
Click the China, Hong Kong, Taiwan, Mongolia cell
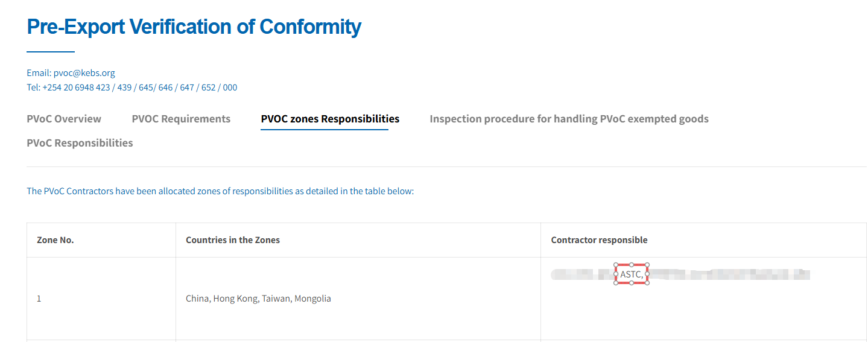click(258, 299)
